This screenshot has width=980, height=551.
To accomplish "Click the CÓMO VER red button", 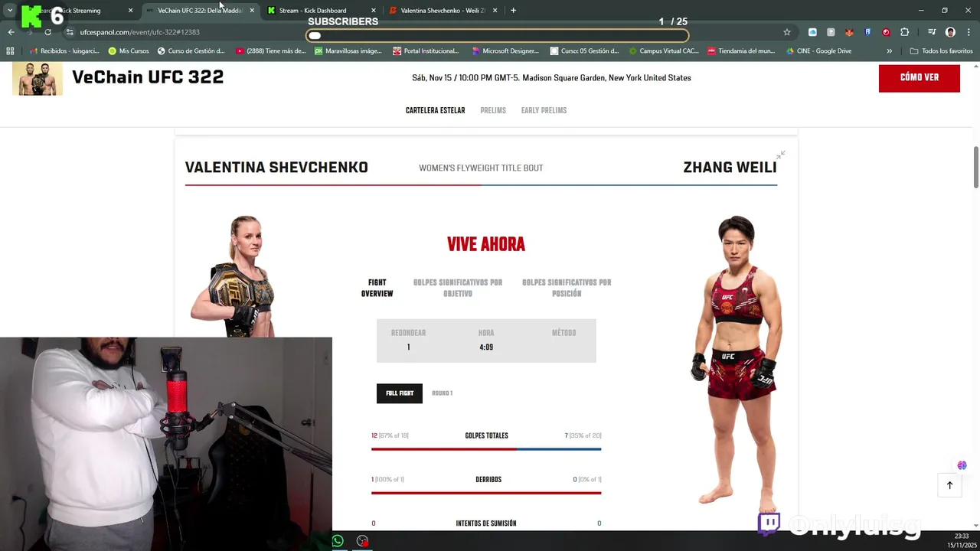I will point(919,78).
